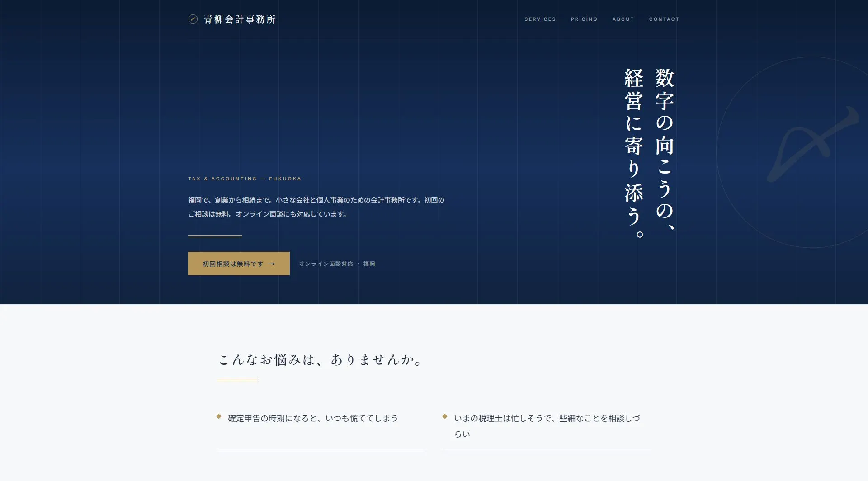Open the SERVICES nav item
The width and height of the screenshot is (868, 481).
(540, 19)
